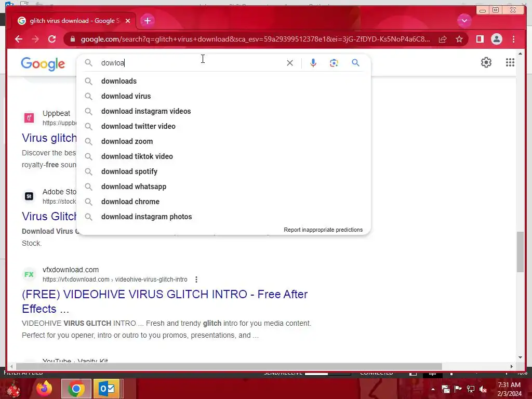Screen dimensions: 532x399
Task: Click the scroll down arrow
Action: 520,357
